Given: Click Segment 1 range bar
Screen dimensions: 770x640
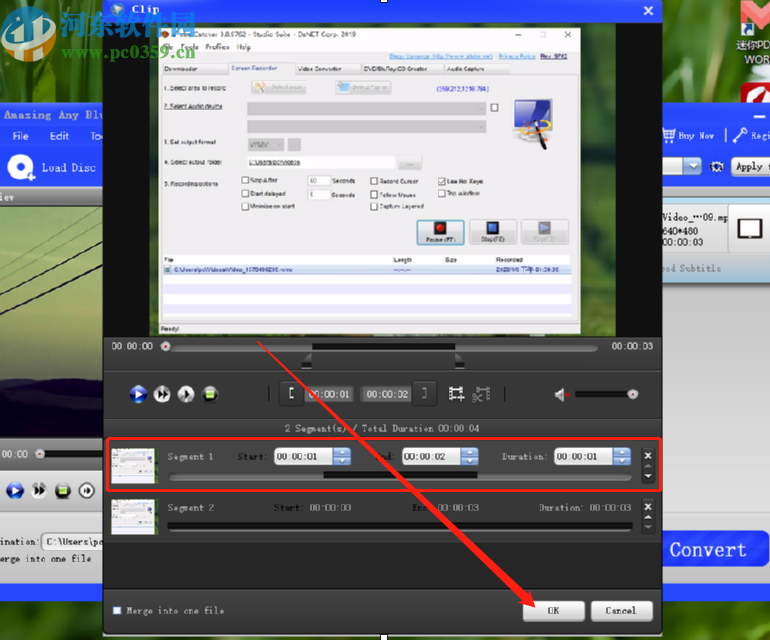Looking at the screenshot, I should (x=400, y=475).
